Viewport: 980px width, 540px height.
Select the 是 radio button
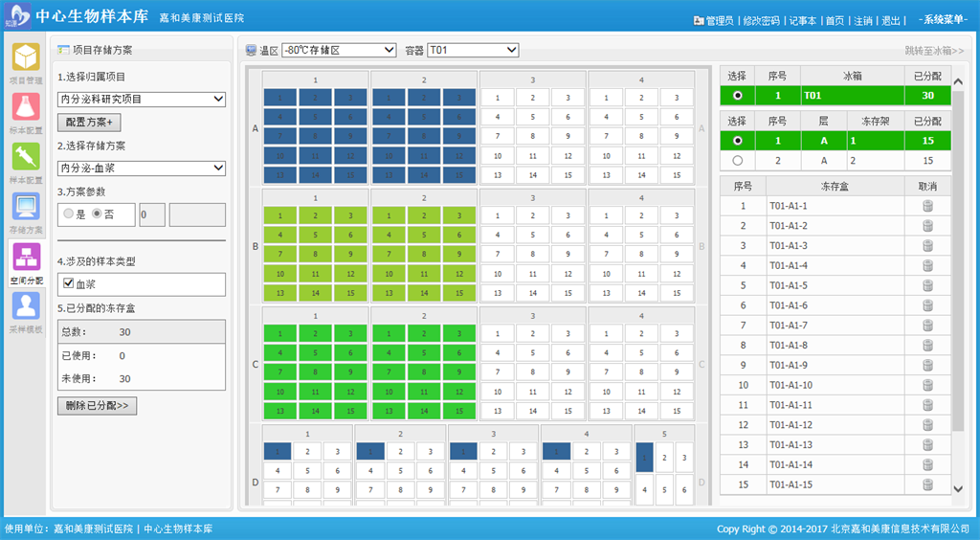tap(68, 214)
